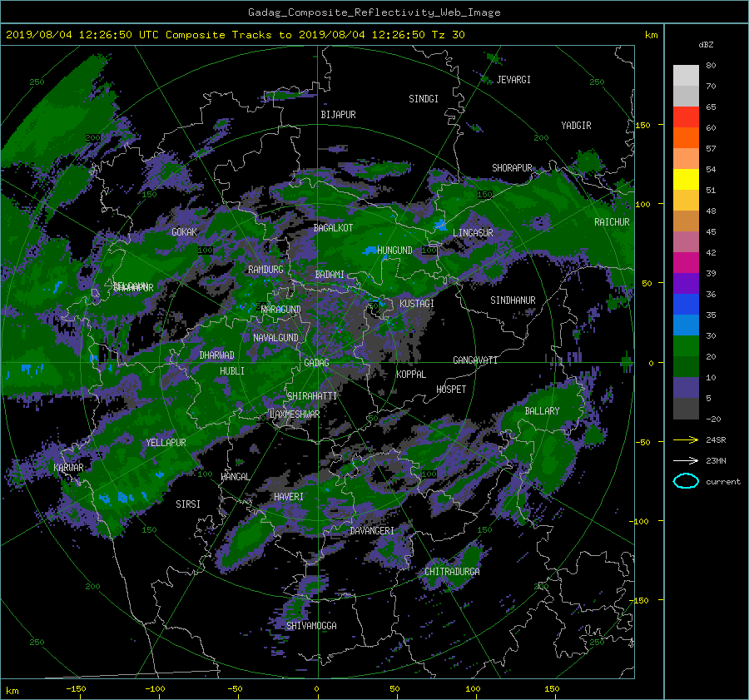The width and height of the screenshot is (749, 700).
Task: Click the dBZ legend heading
Action: (x=706, y=45)
